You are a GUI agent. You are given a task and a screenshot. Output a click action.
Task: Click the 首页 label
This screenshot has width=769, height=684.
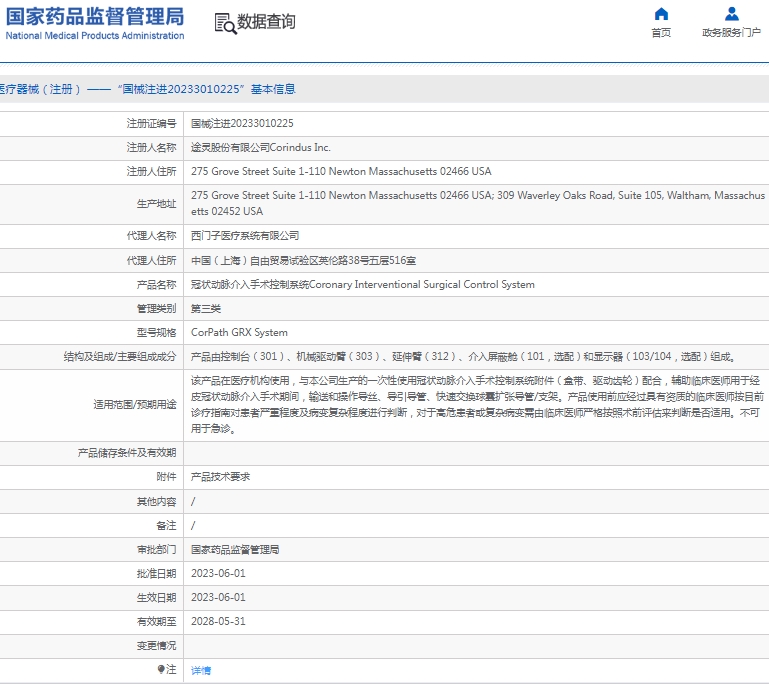tap(661, 33)
